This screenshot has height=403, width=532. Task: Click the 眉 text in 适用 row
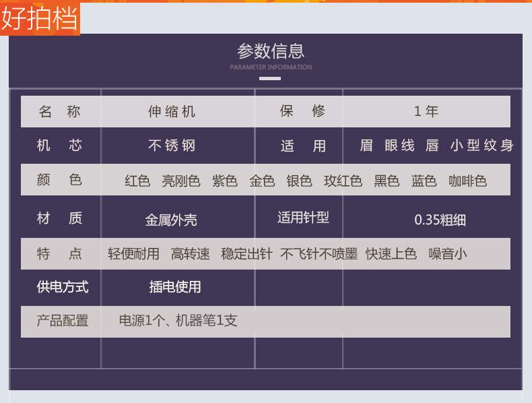click(366, 146)
